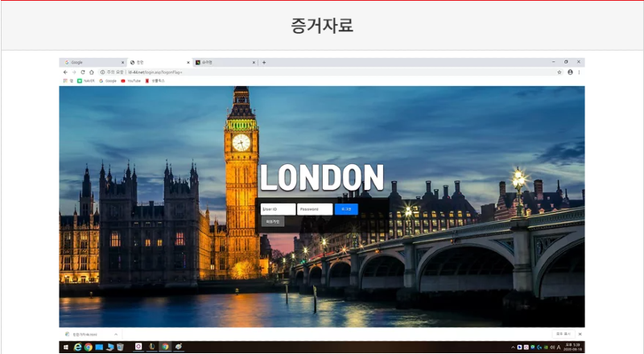Bookmark this page with the star icon
The width and height of the screenshot is (644, 354).
(x=559, y=72)
